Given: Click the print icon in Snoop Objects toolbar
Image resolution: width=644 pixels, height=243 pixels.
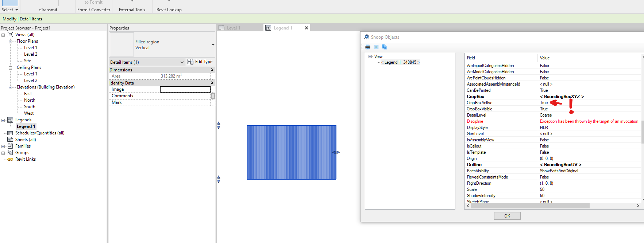Looking at the screenshot, I should click(x=368, y=47).
